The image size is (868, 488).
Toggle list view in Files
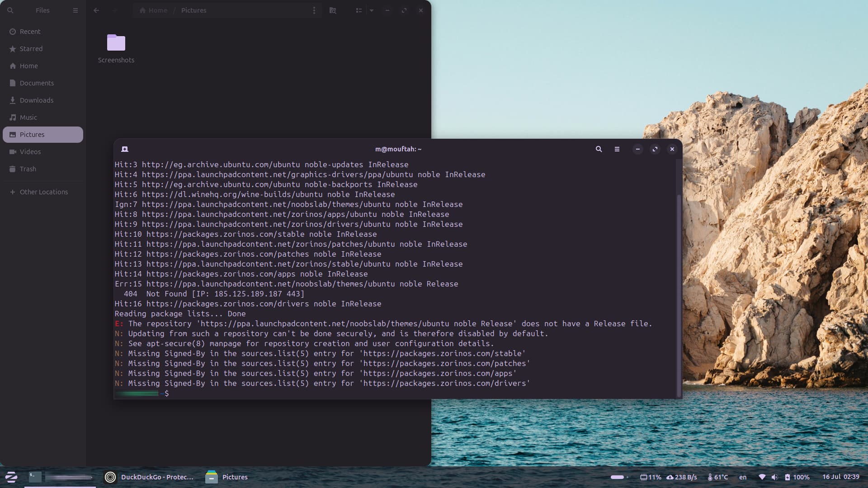point(359,10)
